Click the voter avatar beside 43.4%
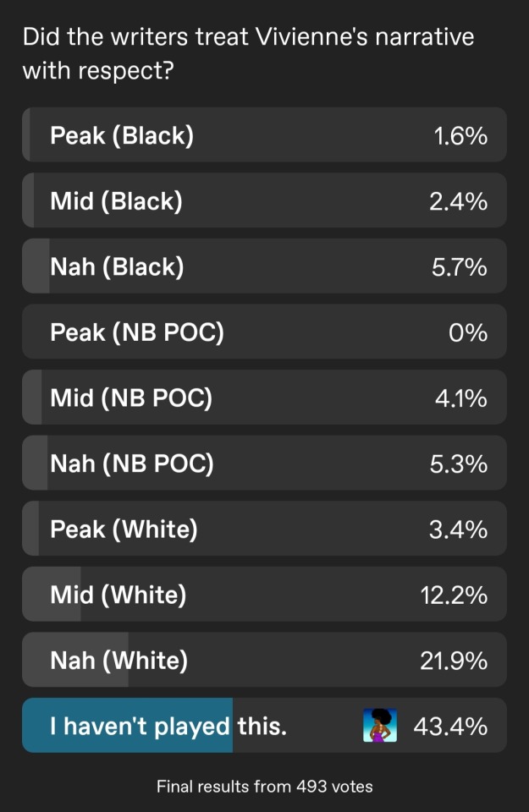529x812 pixels. click(x=379, y=726)
